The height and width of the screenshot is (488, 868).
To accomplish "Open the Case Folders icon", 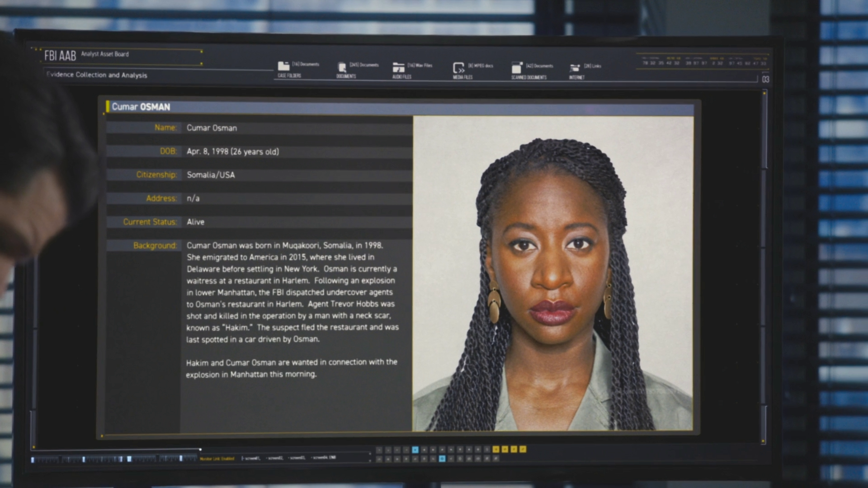I will pyautogui.click(x=283, y=66).
